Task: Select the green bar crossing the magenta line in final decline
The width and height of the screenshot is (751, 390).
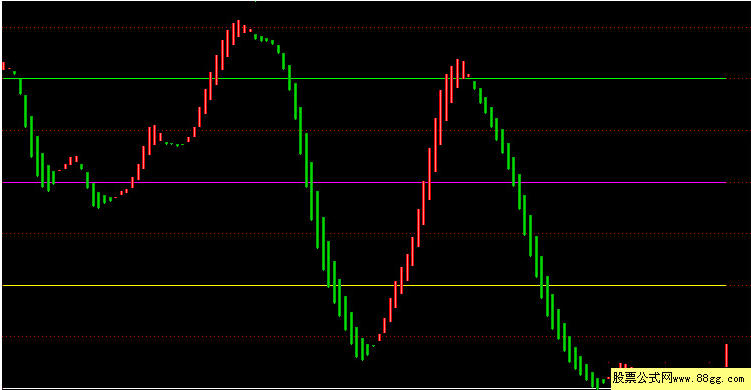Action: click(x=519, y=192)
